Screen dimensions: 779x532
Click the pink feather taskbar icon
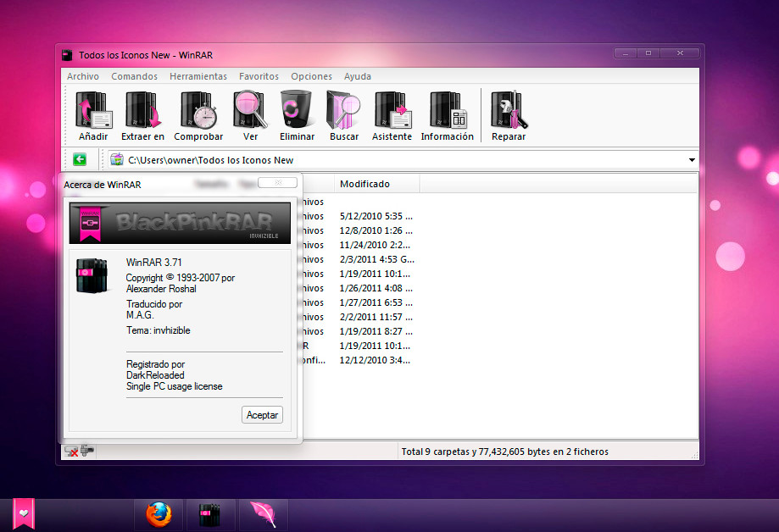[264, 514]
